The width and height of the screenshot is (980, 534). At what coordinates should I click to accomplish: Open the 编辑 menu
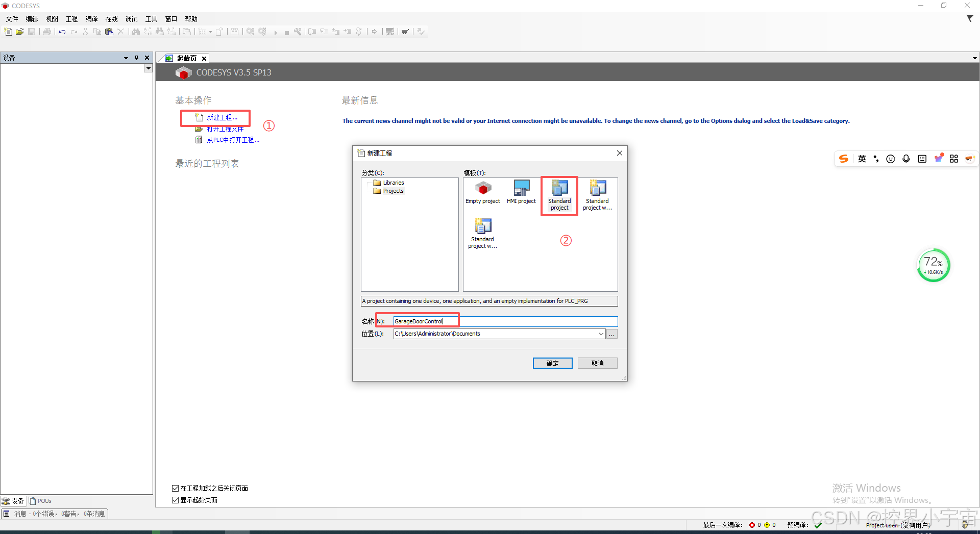[32, 19]
